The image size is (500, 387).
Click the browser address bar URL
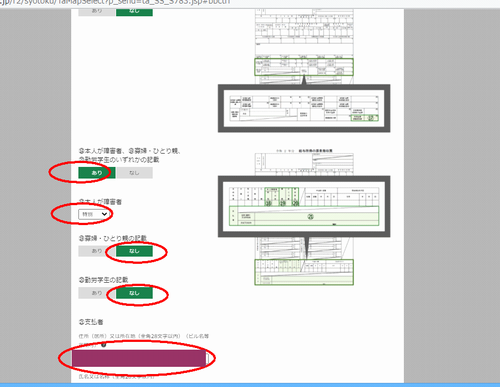115,3
